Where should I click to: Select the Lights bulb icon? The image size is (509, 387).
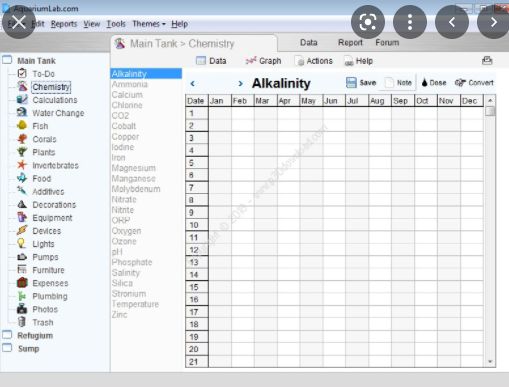click(x=22, y=244)
